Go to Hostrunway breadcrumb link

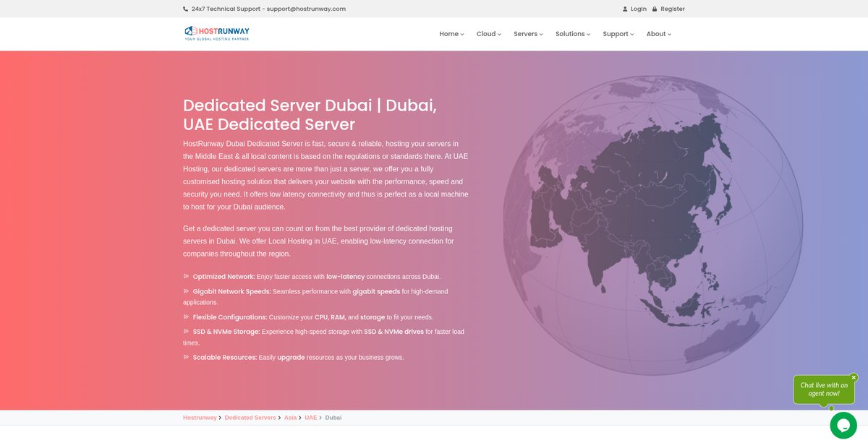tap(200, 418)
